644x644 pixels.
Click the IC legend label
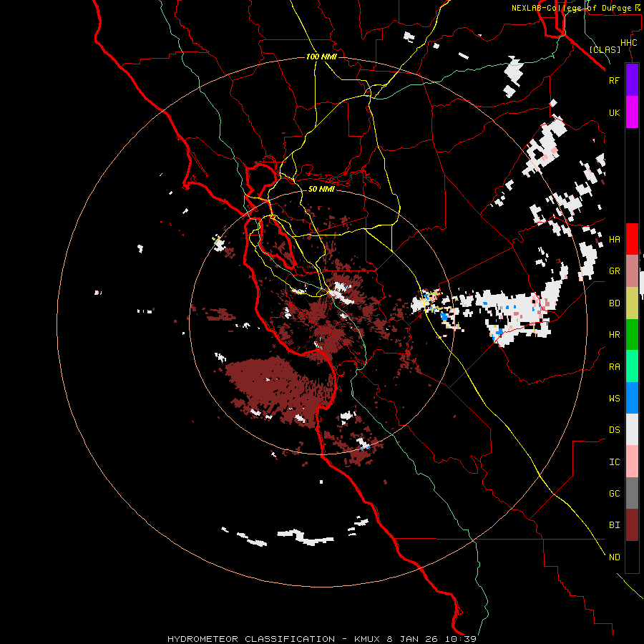[614, 462]
